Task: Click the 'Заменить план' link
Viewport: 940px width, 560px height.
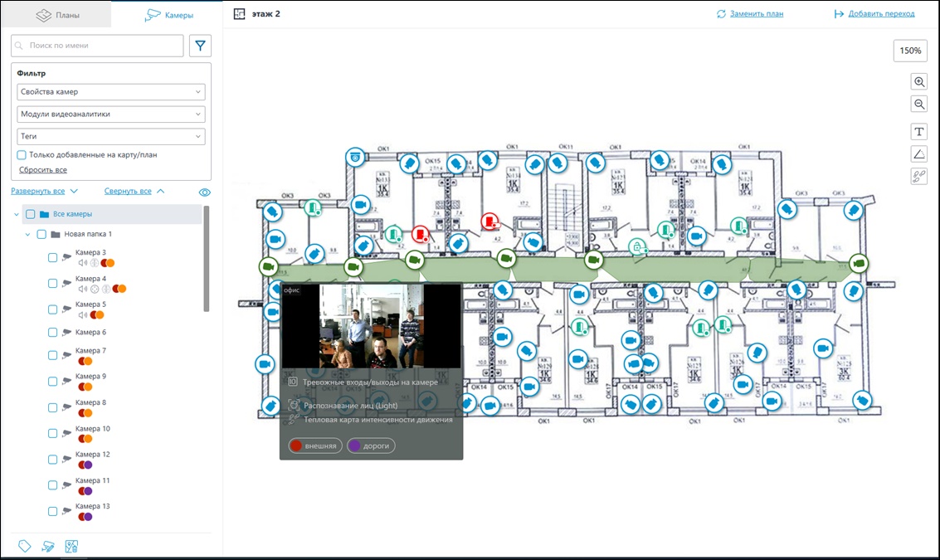Action: [x=749, y=14]
